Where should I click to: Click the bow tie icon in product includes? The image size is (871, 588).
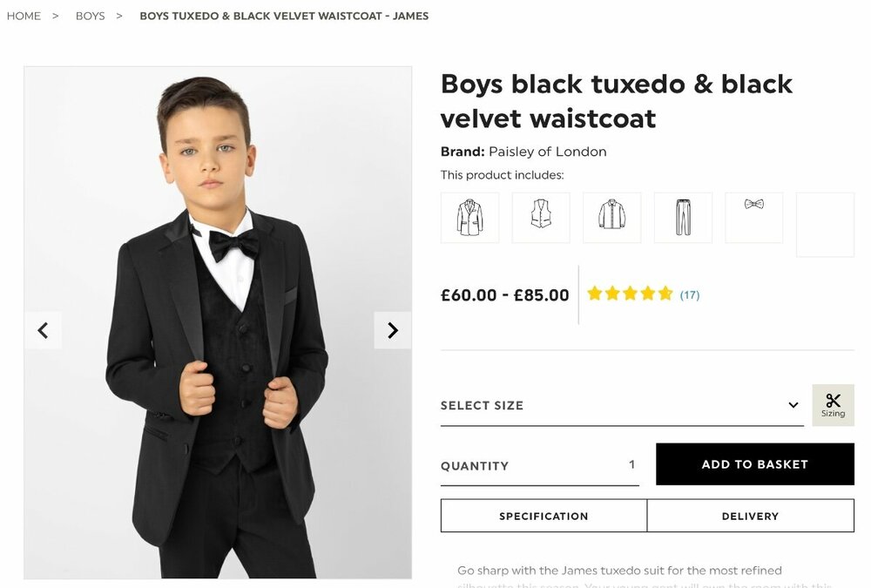[753, 206]
